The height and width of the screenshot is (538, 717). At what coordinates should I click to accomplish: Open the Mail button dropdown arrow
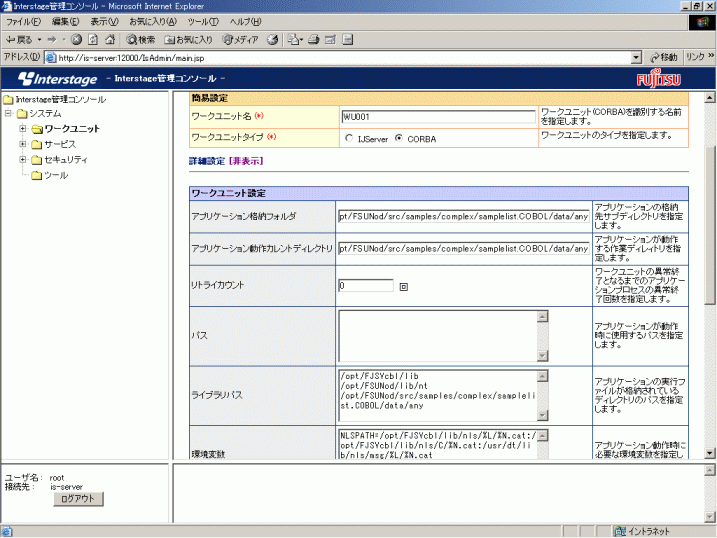click(301, 40)
